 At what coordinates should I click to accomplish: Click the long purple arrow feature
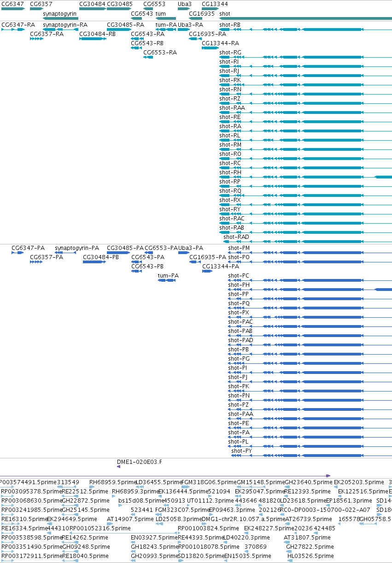(x=165, y=475)
